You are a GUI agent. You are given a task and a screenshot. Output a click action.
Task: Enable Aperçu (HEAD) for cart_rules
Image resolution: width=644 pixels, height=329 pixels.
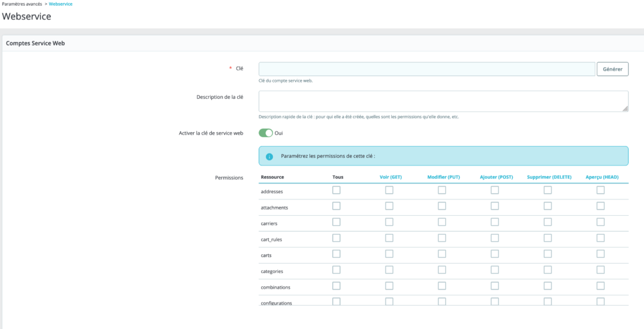click(x=601, y=238)
